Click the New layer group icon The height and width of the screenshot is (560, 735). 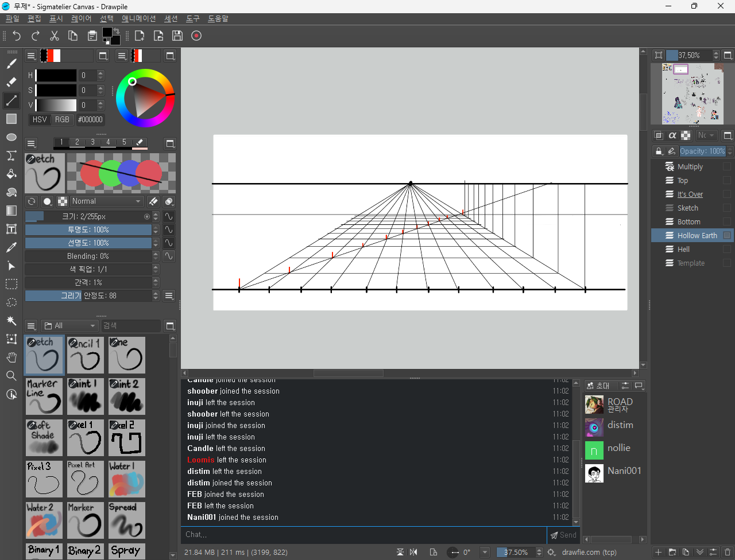coord(672,552)
